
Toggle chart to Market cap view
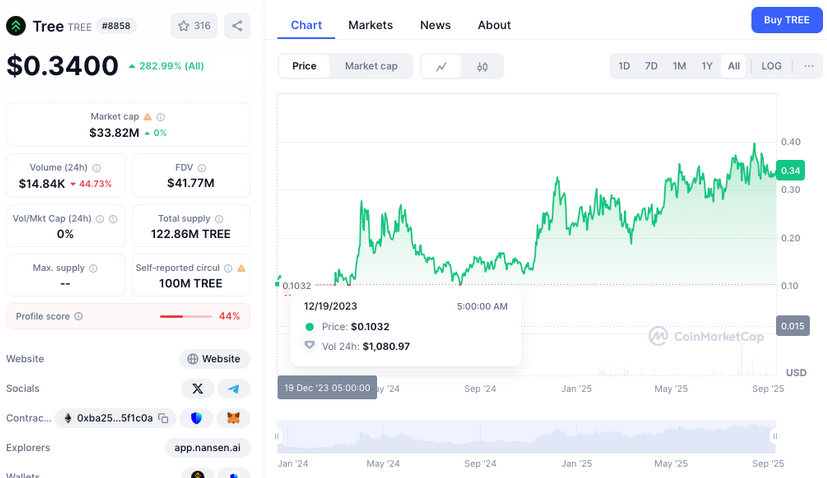[x=371, y=66]
